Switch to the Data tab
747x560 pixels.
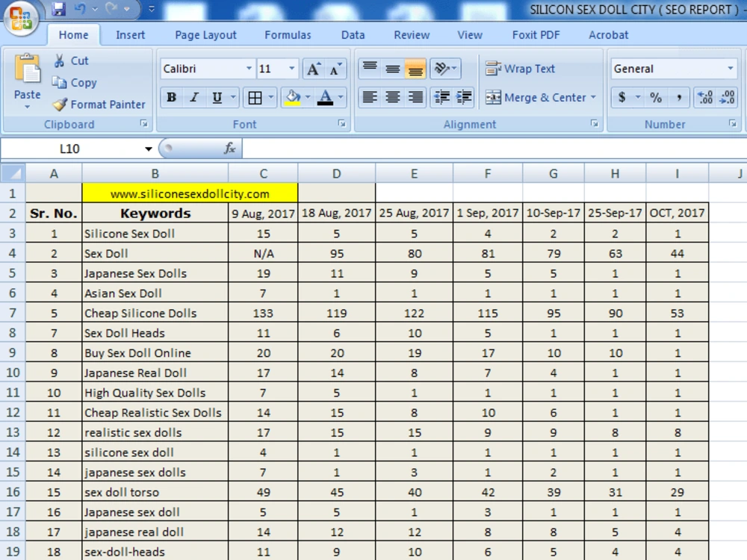[353, 35]
